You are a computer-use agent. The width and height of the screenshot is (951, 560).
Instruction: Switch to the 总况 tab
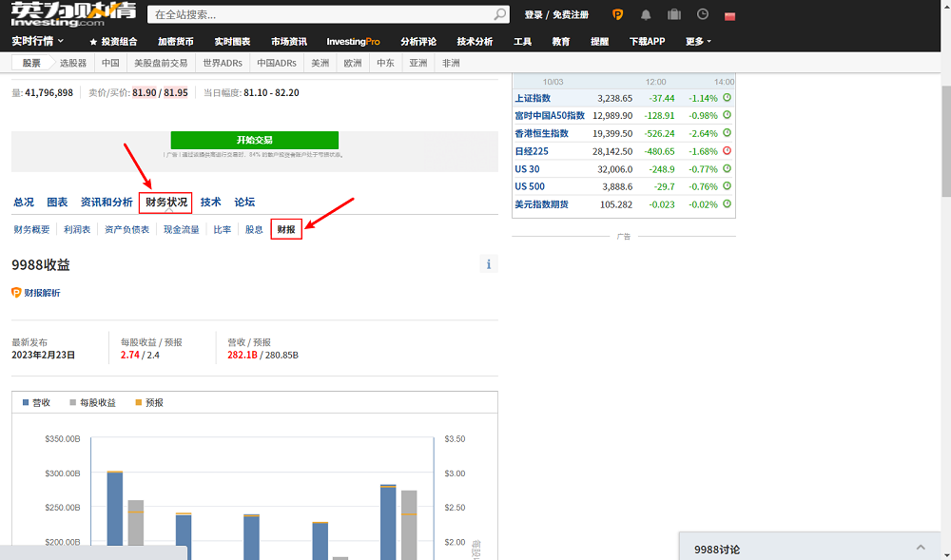coord(24,202)
